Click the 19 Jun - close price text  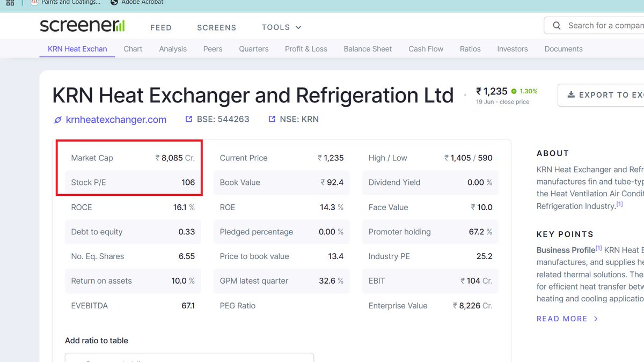point(503,102)
